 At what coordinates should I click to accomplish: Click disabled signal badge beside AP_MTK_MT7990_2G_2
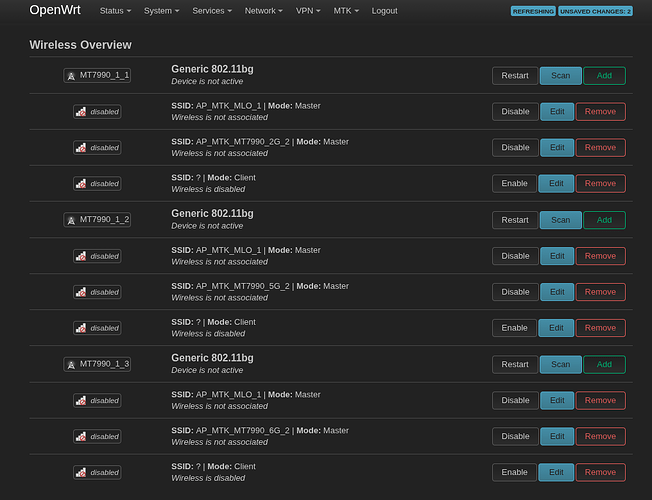coord(97,147)
